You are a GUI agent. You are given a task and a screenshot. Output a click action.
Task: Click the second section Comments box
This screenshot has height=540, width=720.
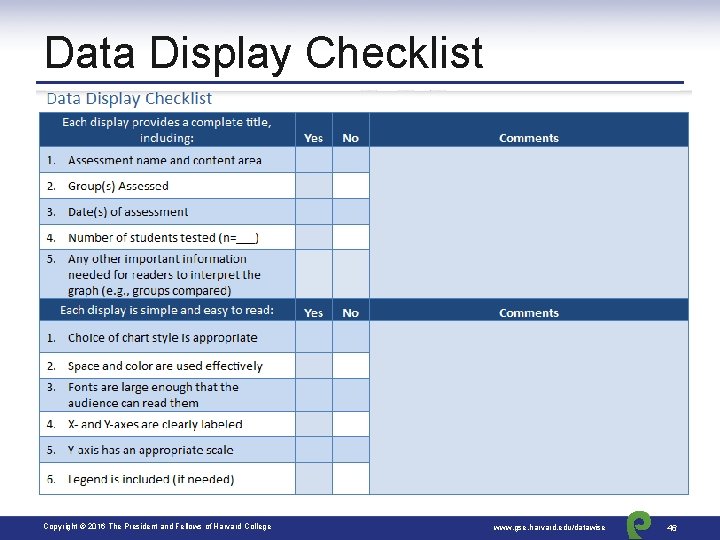tap(529, 408)
